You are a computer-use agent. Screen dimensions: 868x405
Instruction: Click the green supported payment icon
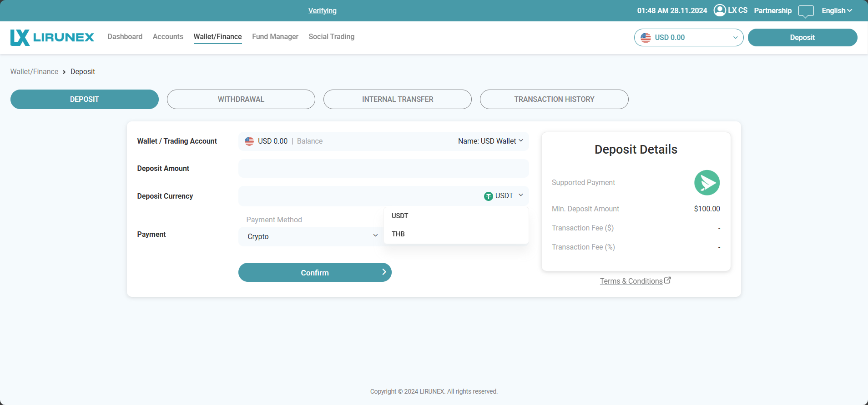[707, 183]
